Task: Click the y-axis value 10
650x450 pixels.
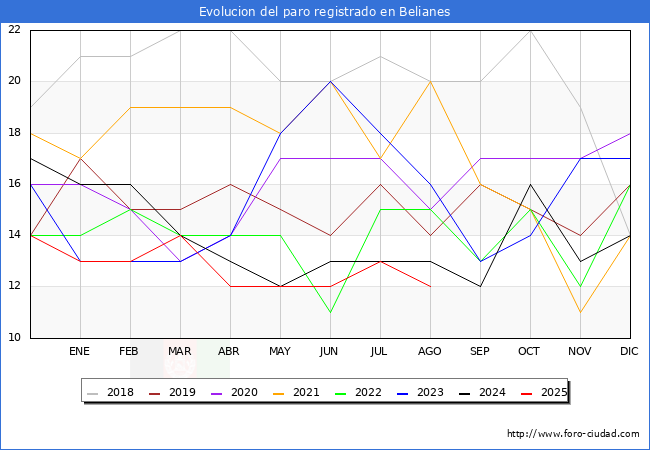Action: pyautogui.click(x=15, y=337)
